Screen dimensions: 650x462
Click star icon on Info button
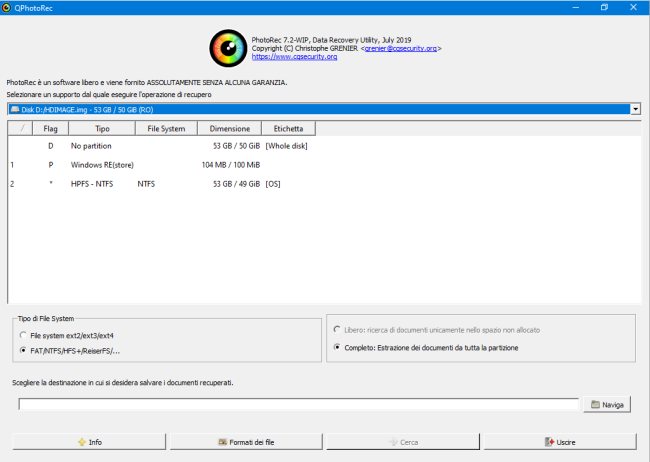(82, 442)
